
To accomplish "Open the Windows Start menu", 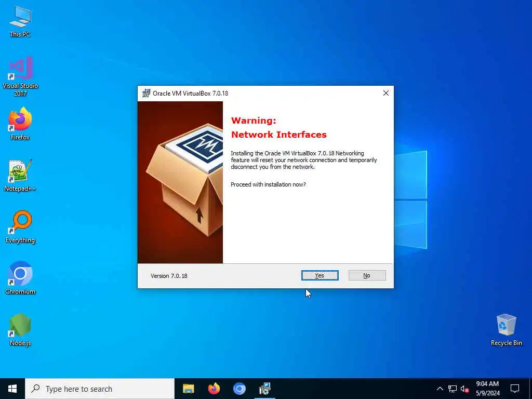I will [x=12, y=389].
